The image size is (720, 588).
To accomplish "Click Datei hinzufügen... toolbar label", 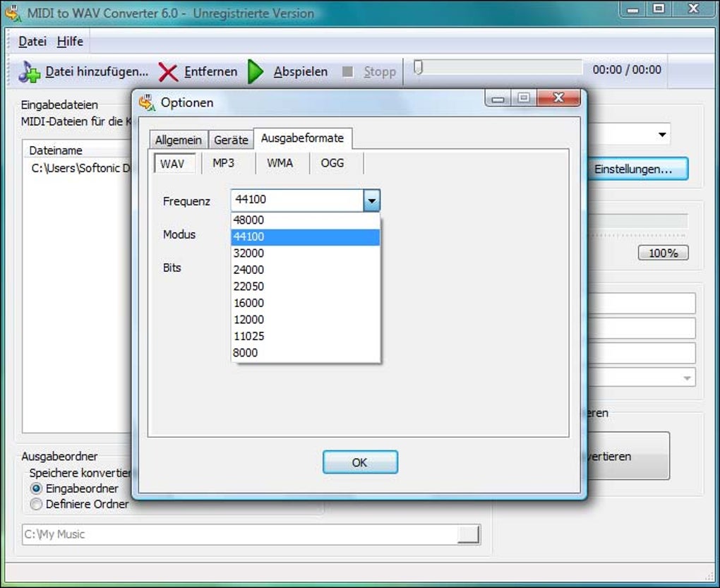I will click(x=97, y=71).
